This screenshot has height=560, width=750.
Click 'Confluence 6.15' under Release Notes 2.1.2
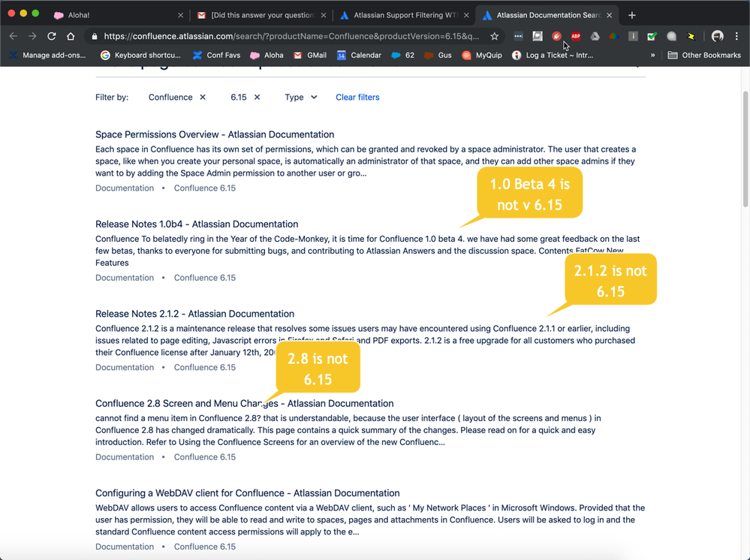(x=205, y=367)
